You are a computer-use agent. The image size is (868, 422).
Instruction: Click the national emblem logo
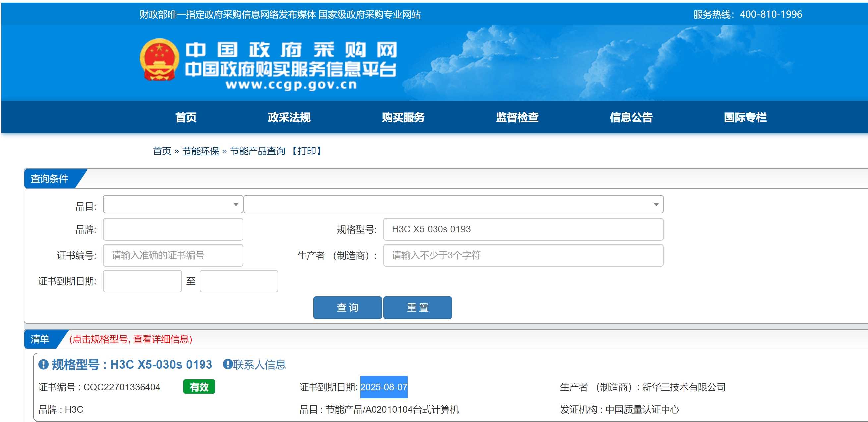(x=159, y=60)
